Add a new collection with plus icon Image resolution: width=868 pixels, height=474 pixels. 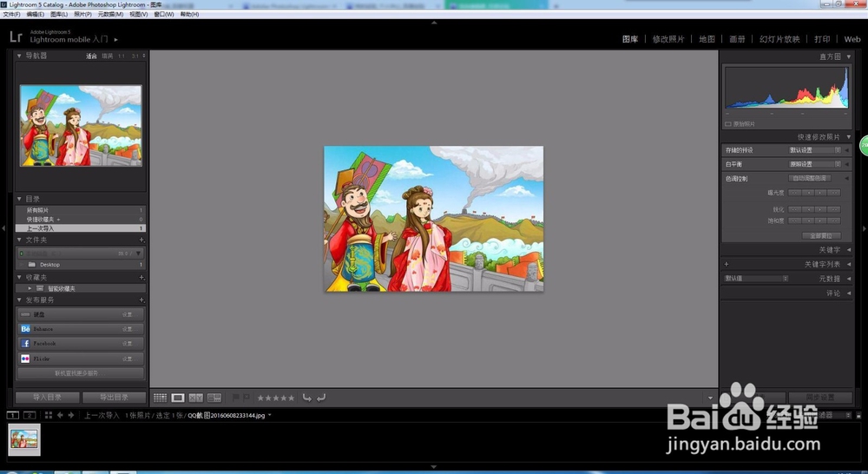click(141, 277)
